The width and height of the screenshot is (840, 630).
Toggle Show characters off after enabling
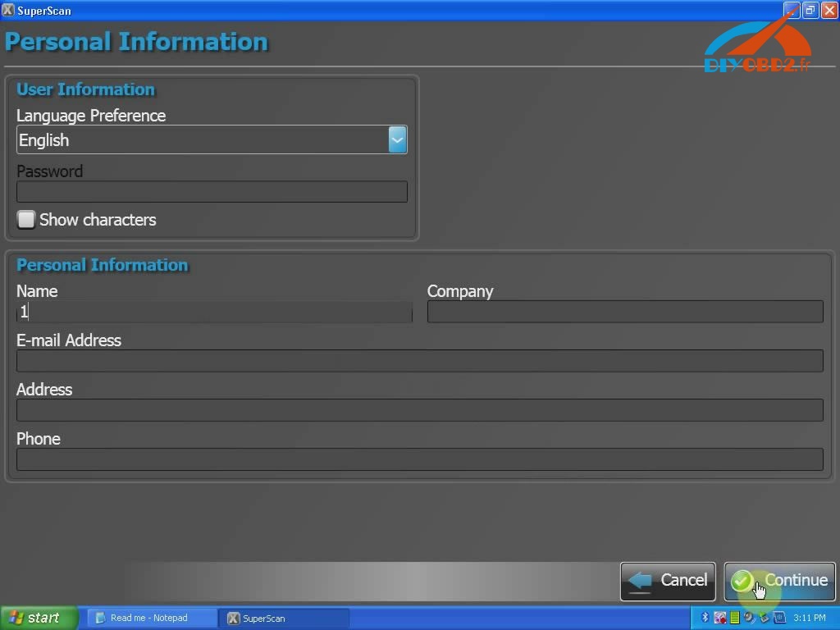(x=25, y=219)
